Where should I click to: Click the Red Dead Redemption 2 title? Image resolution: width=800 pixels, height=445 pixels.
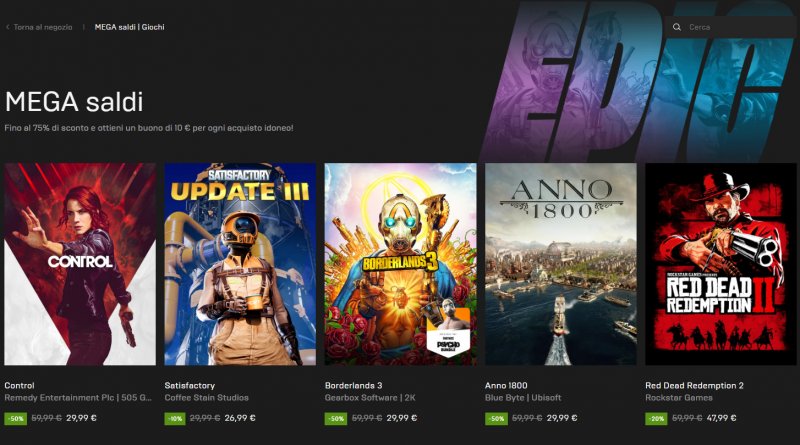coord(694,386)
